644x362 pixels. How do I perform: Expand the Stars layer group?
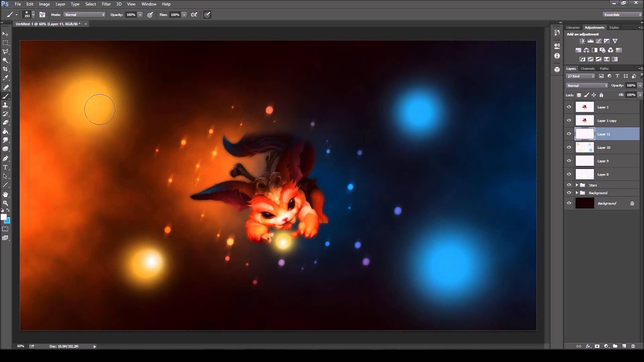click(x=577, y=185)
